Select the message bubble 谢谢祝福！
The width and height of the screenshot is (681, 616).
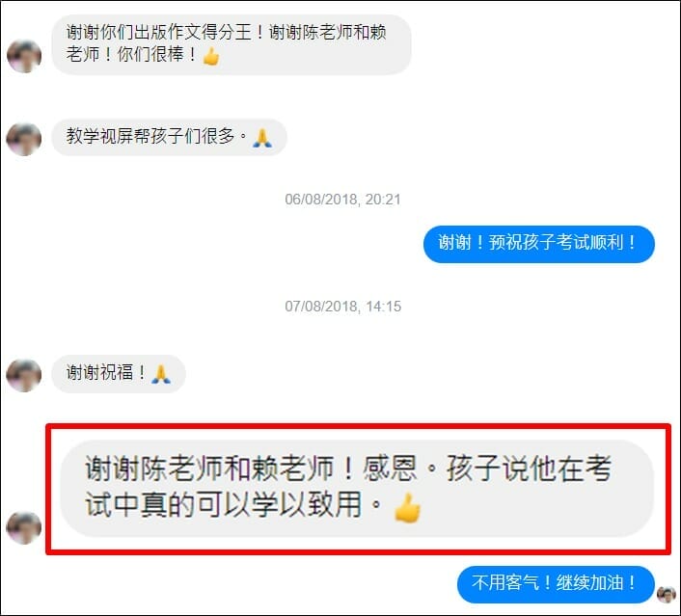pos(119,374)
